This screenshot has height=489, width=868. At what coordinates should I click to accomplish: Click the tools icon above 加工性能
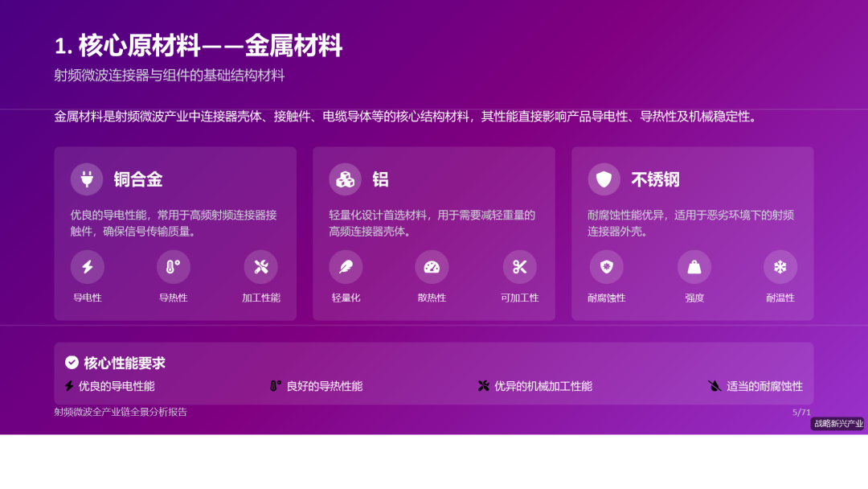pos(260,266)
